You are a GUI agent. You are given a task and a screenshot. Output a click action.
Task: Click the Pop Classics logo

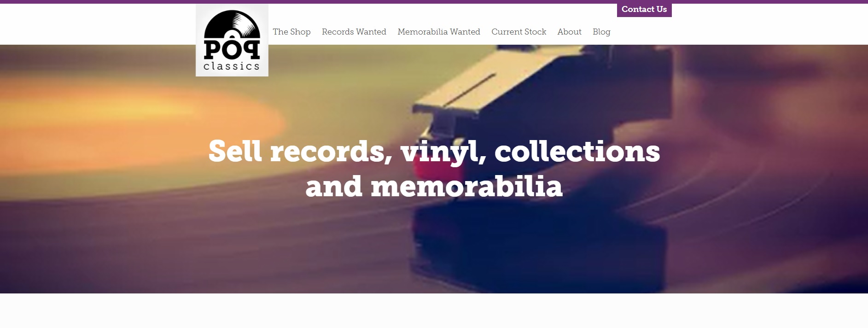tap(232, 41)
